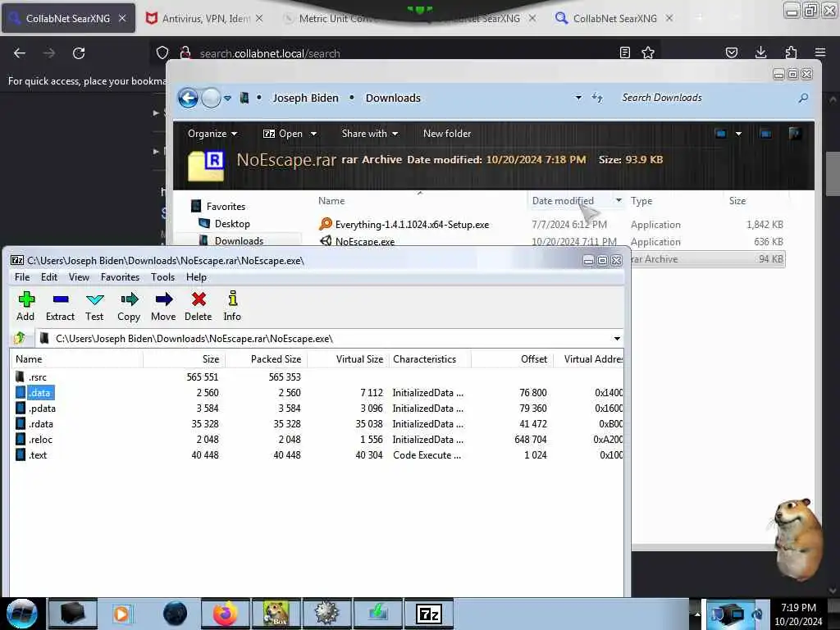
Task: Sort by the Virtual Size column
Action: click(x=348, y=359)
